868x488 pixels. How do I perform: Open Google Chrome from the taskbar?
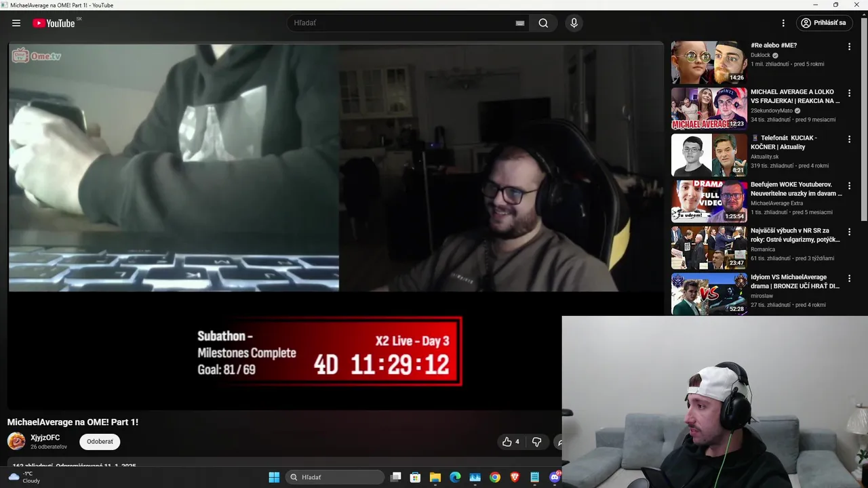(x=495, y=477)
